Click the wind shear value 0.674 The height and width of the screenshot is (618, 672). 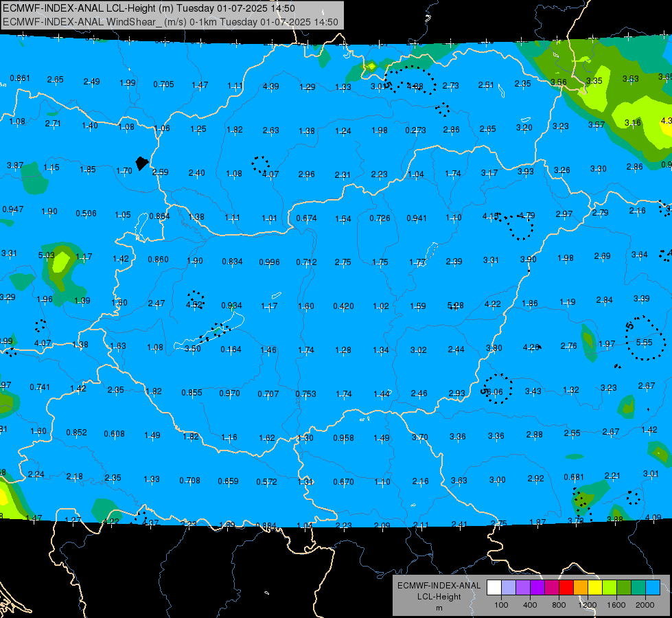point(306,218)
